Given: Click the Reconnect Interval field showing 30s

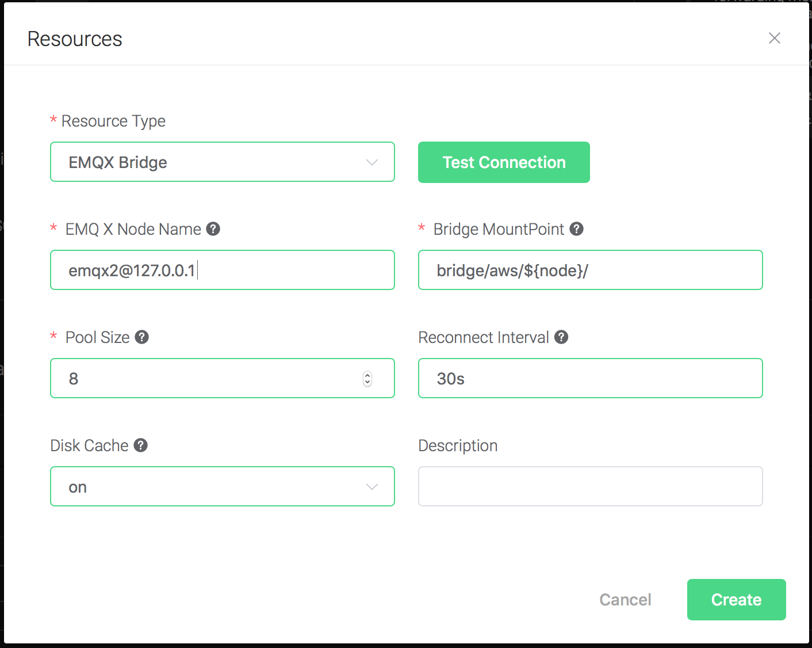Looking at the screenshot, I should coord(591,378).
